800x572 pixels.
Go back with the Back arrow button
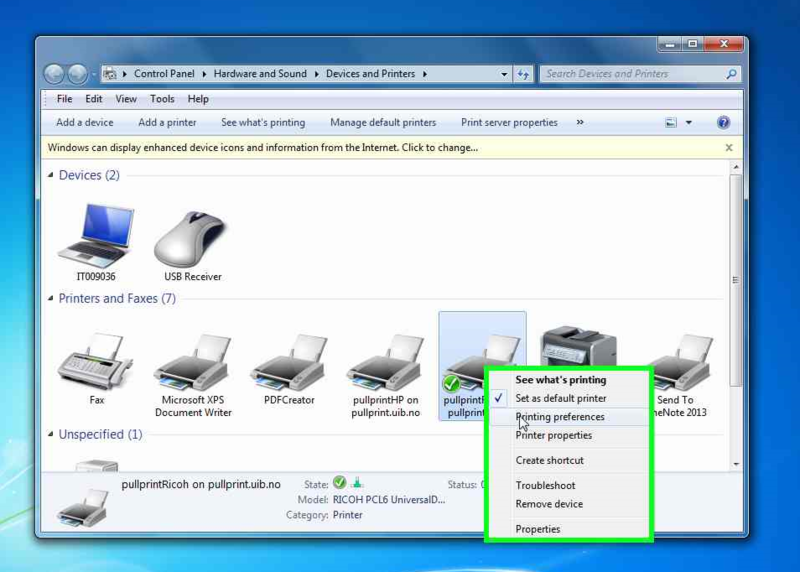point(54,74)
